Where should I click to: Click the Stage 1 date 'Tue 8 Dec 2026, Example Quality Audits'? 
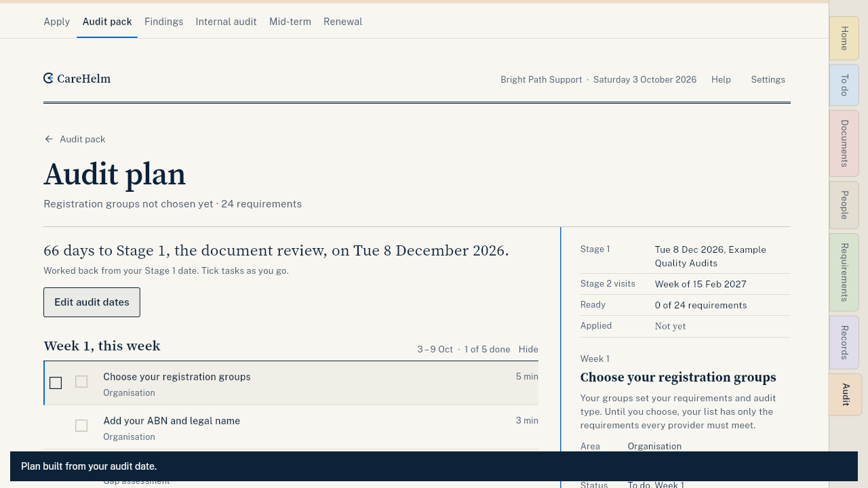point(710,256)
